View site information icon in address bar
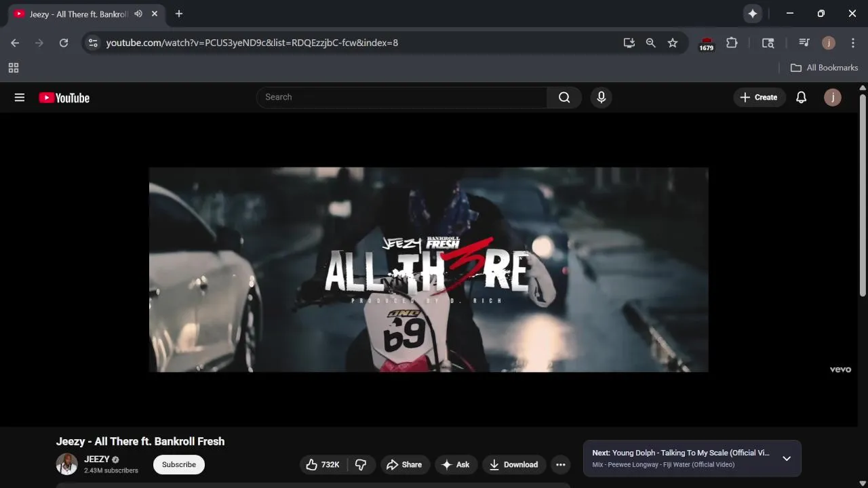The height and width of the screenshot is (488, 868). [x=93, y=43]
